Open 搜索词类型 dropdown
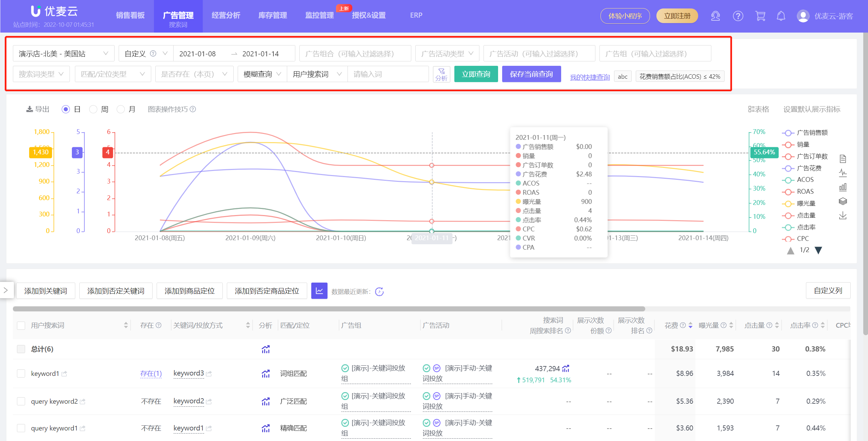This screenshot has height=441, width=868. coord(41,74)
